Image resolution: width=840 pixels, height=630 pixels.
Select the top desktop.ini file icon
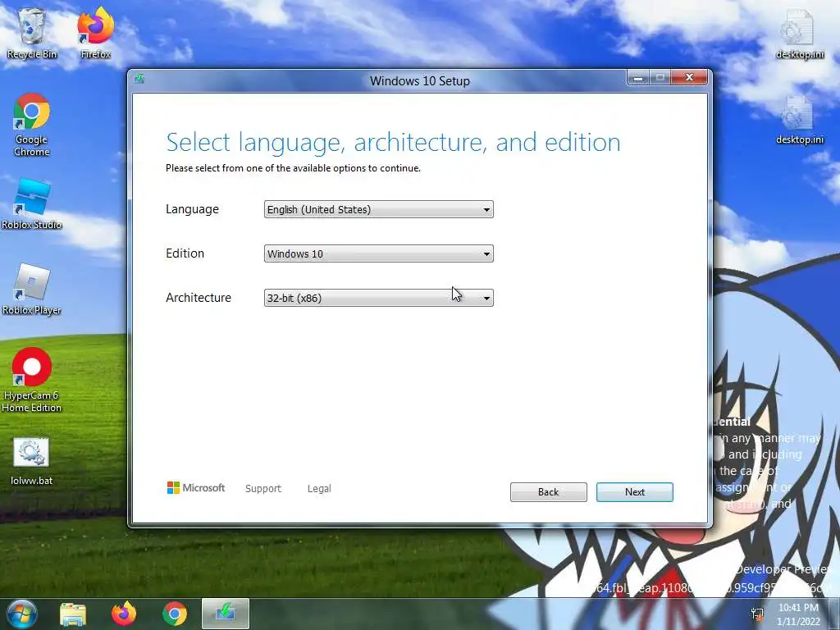(800, 33)
